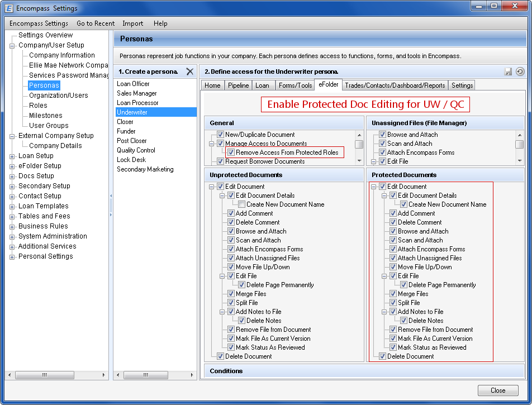The width and height of the screenshot is (532, 405).
Task: Toggle Edit File checkbox in Unassigned Files
Action: coord(382,161)
